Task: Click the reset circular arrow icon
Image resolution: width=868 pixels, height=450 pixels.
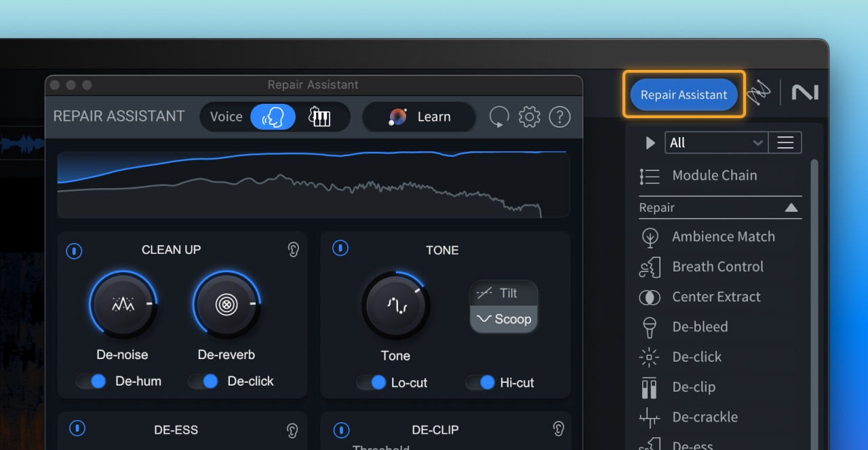Action: tap(499, 117)
